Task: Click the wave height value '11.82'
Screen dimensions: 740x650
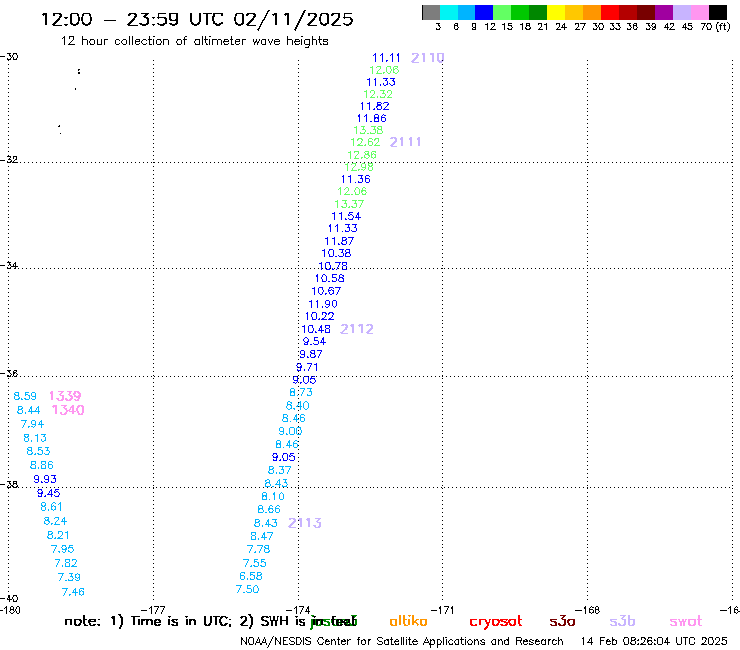Action: pos(375,106)
